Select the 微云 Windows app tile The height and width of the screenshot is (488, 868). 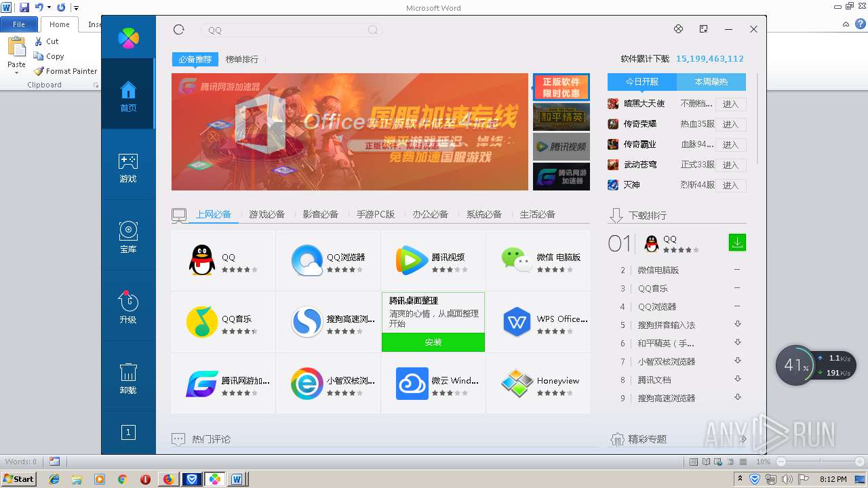pyautogui.click(x=433, y=384)
